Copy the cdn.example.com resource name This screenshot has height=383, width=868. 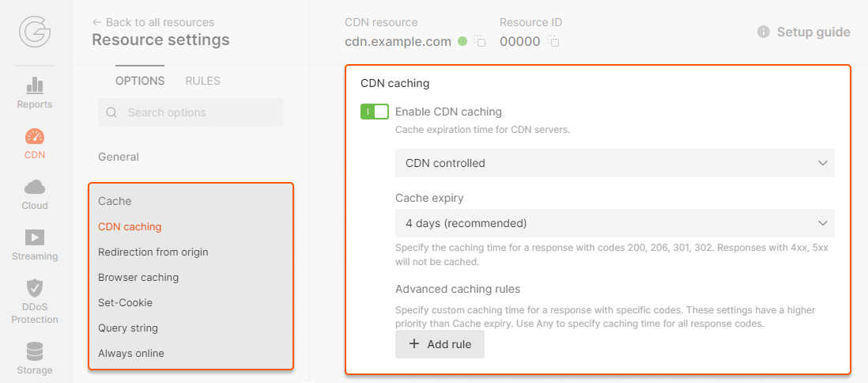[x=480, y=41]
